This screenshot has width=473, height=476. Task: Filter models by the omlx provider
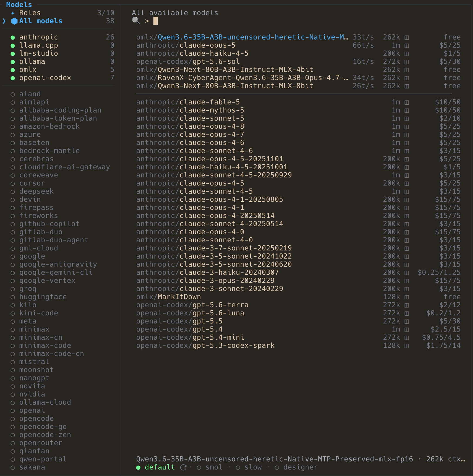pyautogui.click(x=63, y=70)
